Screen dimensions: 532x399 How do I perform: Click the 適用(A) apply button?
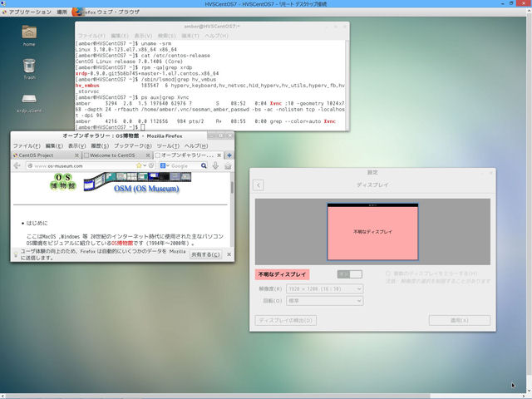tap(460, 320)
